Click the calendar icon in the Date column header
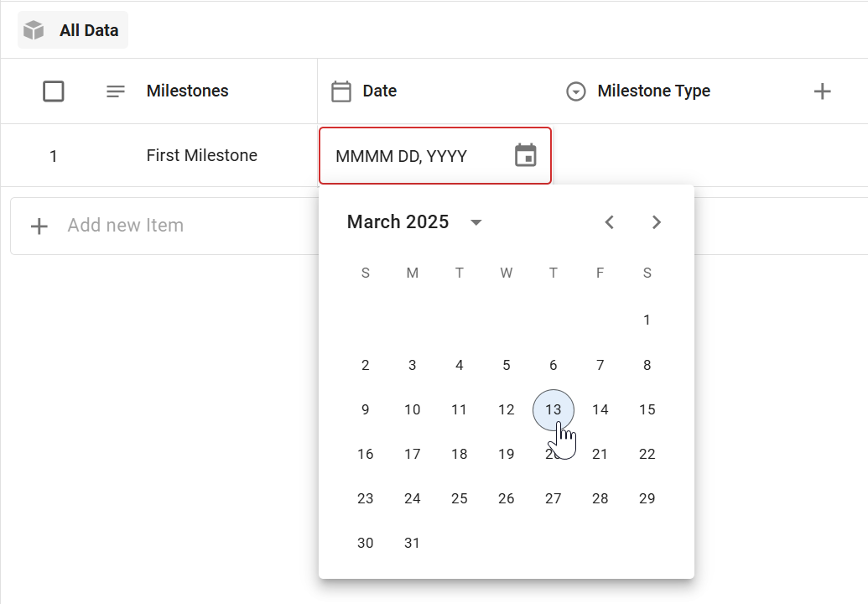 pyautogui.click(x=341, y=91)
